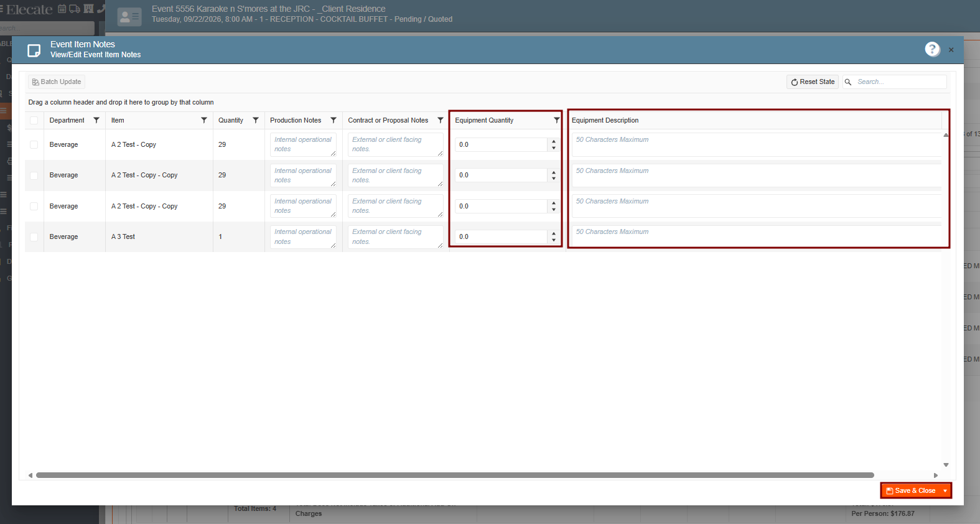Sort by the Department column header
Image resolution: width=980 pixels, height=524 pixels.
click(67, 121)
